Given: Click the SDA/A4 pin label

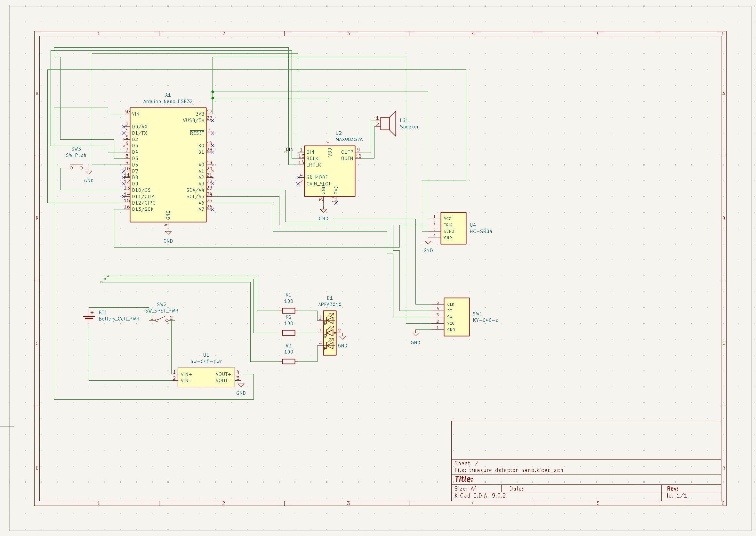Looking at the screenshot, I should (x=195, y=190).
